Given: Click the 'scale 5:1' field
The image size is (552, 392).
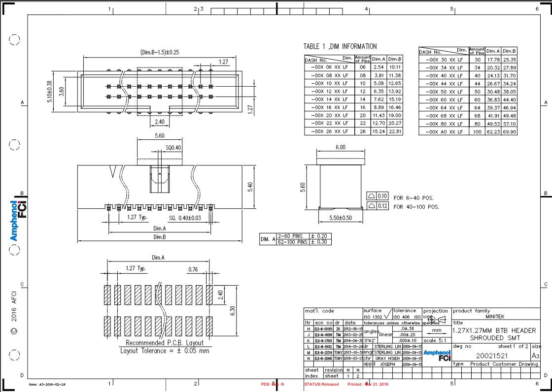Looking at the screenshot, I should coord(437,340).
